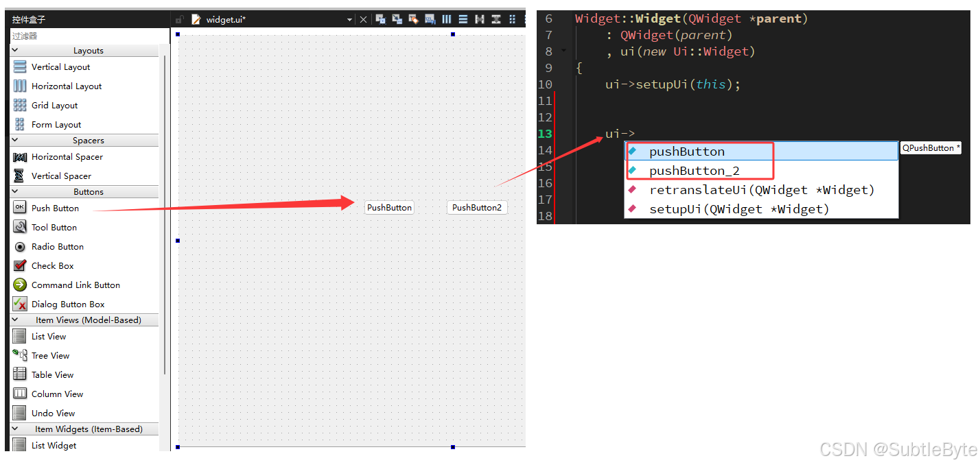Collapse the Item Widgets (Item-Based) category
This screenshot has width=980, height=467.
84,429
